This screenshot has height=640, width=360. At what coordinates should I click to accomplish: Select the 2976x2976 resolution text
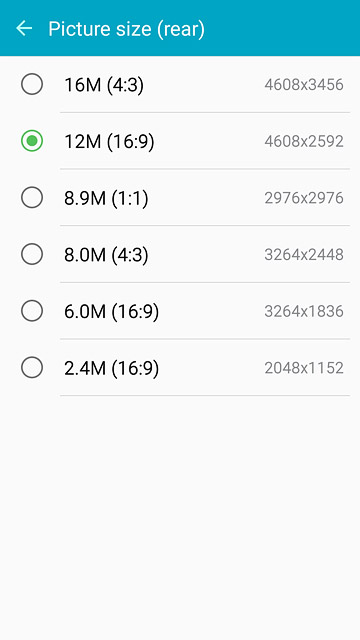tap(304, 198)
